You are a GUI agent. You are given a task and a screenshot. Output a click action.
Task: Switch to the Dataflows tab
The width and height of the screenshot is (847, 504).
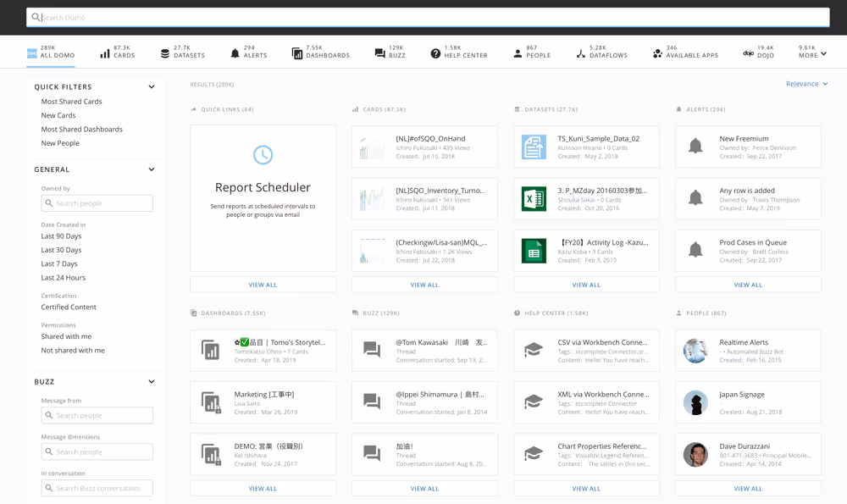tap(601, 52)
